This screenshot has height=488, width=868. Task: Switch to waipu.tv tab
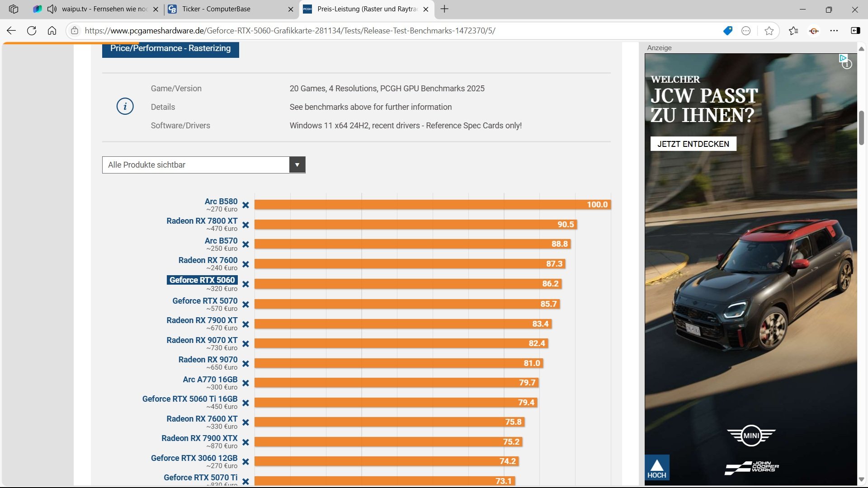coord(104,9)
